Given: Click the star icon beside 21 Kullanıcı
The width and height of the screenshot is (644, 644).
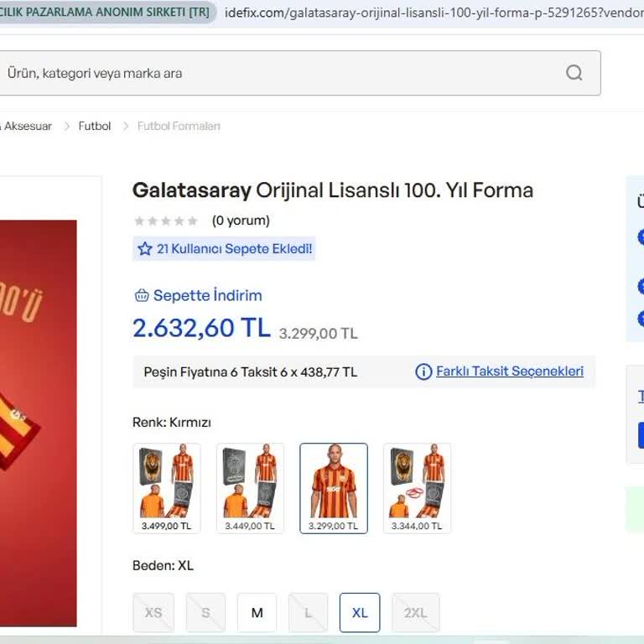Looking at the screenshot, I should pos(144,248).
